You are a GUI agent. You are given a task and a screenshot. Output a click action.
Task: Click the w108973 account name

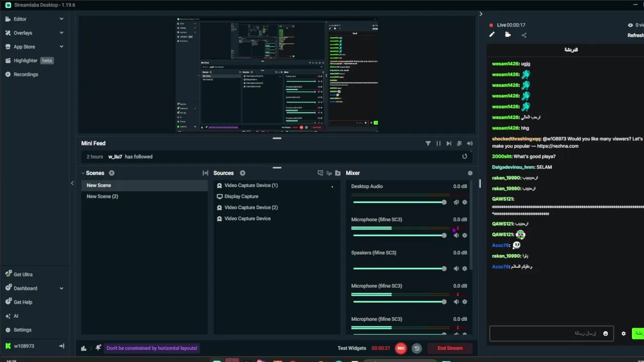pyautogui.click(x=24, y=346)
